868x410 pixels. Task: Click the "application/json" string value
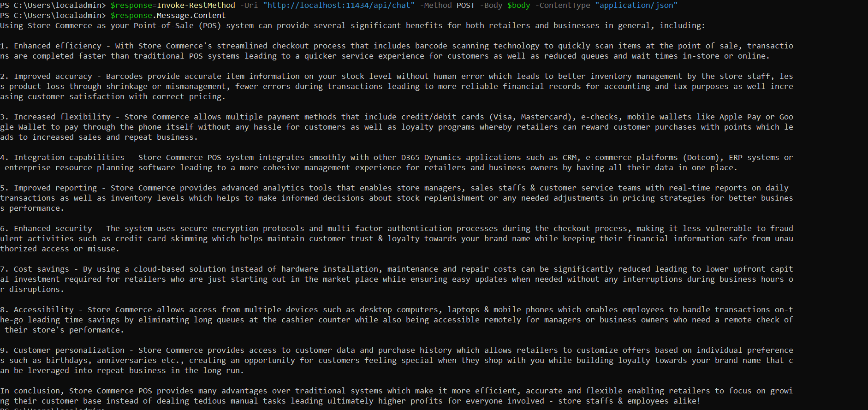pos(636,6)
